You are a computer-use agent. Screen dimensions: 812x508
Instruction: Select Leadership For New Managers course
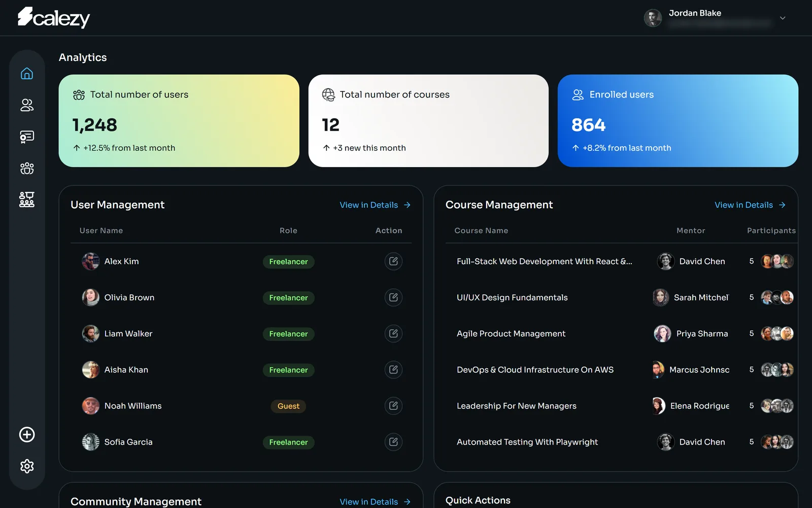pos(517,405)
